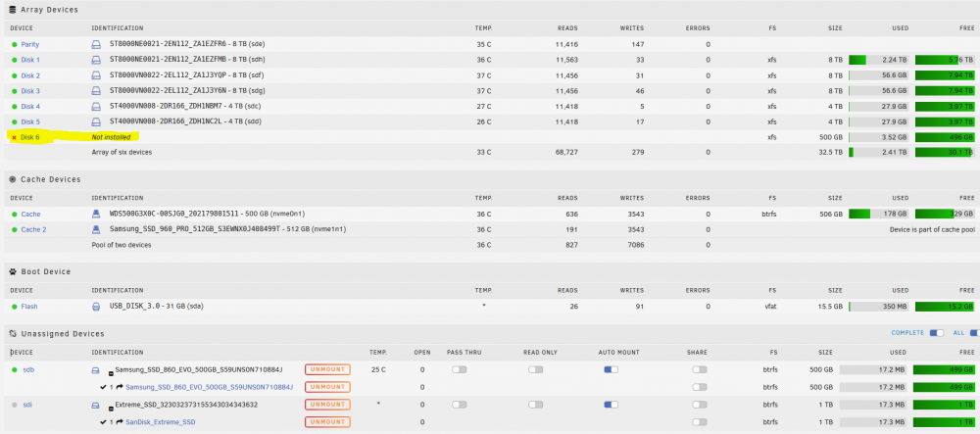The width and height of the screenshot is (980, 434).
Task: Click the USB_DISK_3.0 flash drive icon
Action: point(96,307)
